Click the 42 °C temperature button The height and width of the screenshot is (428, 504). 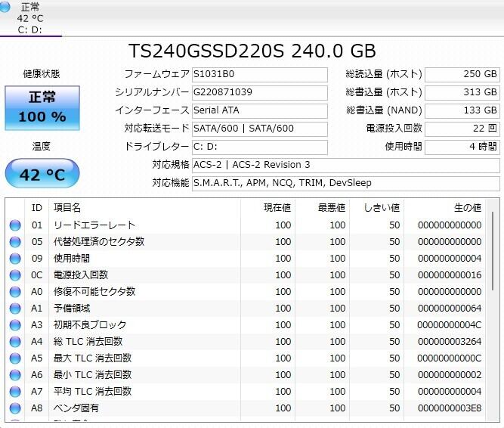click(42, 175)
